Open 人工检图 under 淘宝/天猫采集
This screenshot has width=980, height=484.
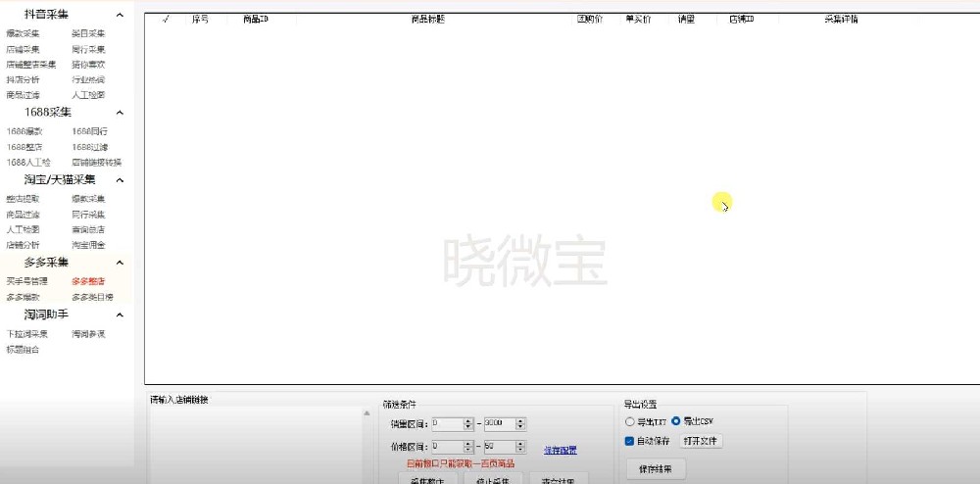[24, 230]
